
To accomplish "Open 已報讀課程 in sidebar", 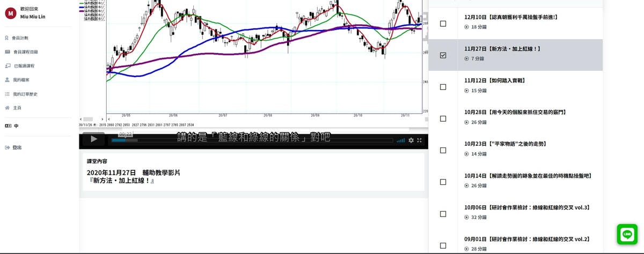I will pyautogui.click(x=24, y=66).
